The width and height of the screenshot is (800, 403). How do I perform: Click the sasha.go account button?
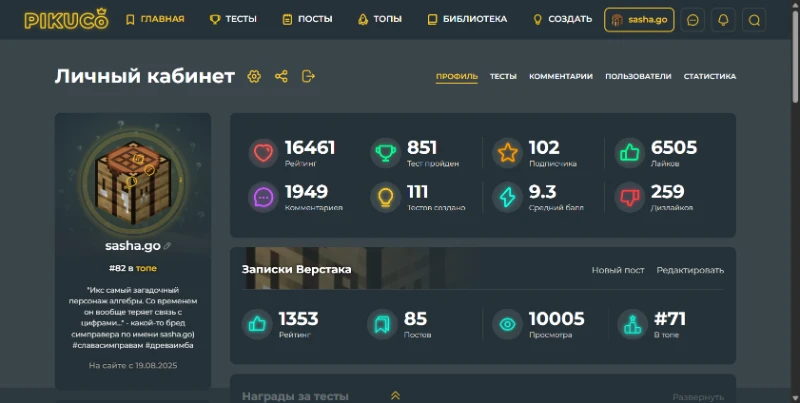(x=639, y=20)
